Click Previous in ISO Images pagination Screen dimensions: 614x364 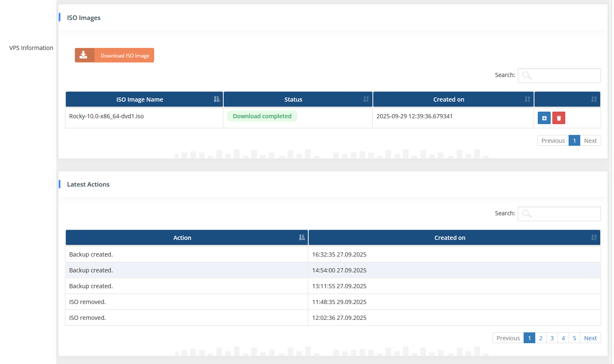553,141
